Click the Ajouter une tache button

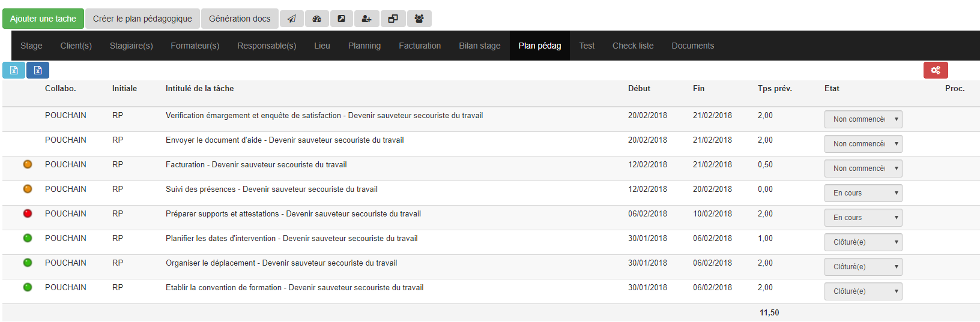point(43,19)
